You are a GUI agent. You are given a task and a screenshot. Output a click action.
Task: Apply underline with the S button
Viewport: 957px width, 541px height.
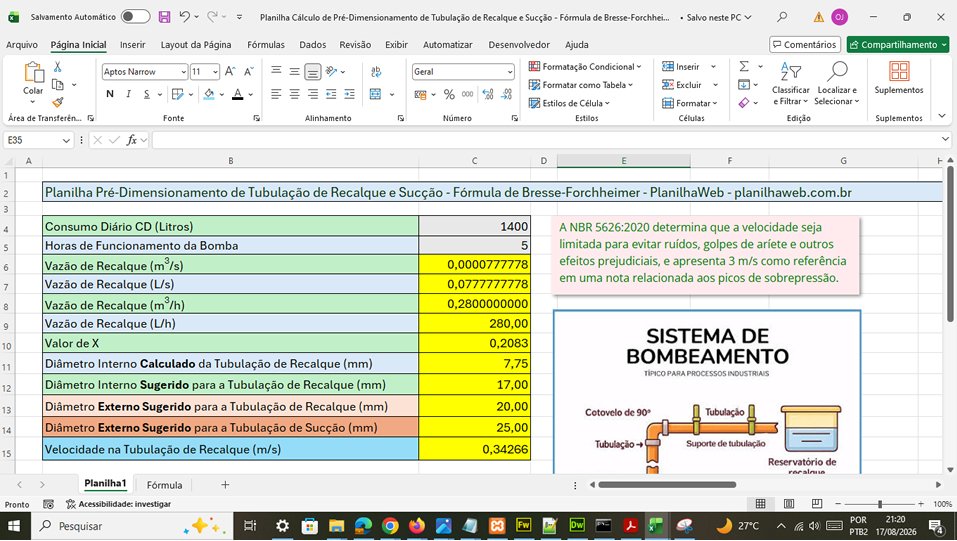[x=146, y=94]
